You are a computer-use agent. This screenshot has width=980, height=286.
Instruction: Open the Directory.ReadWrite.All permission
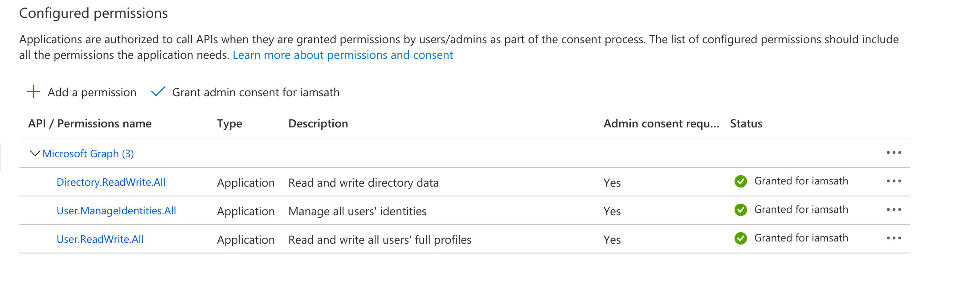111,182
